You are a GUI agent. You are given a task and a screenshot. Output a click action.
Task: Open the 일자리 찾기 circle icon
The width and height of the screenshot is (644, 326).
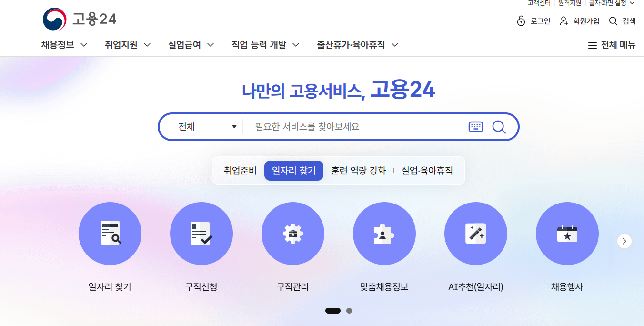point(110,234)
